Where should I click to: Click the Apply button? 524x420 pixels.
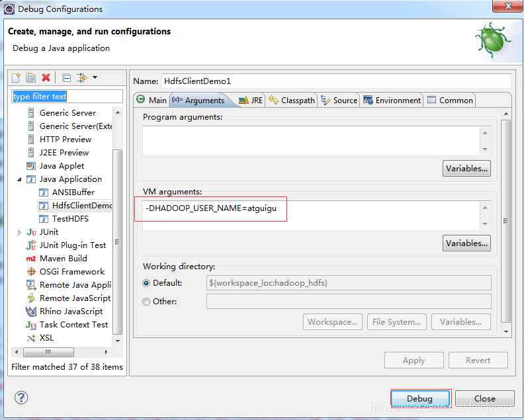click(x=414, y=360)
